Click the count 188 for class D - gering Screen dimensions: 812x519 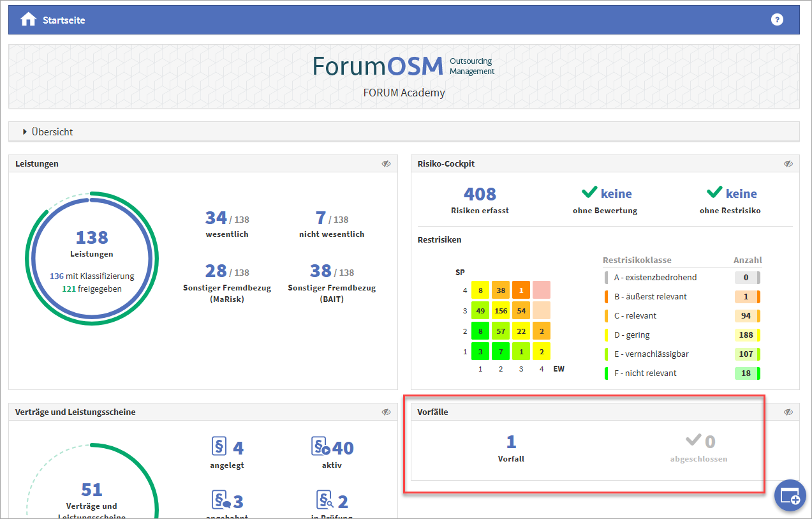(x=746, y=335)
